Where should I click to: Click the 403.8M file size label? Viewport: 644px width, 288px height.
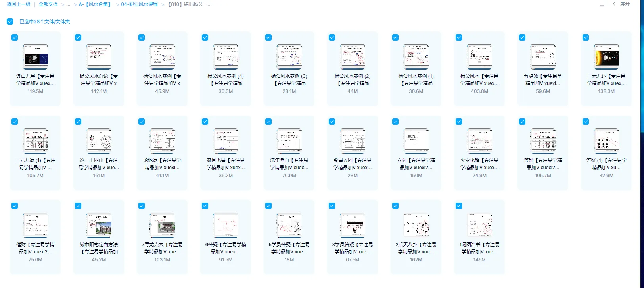point(479,91)
